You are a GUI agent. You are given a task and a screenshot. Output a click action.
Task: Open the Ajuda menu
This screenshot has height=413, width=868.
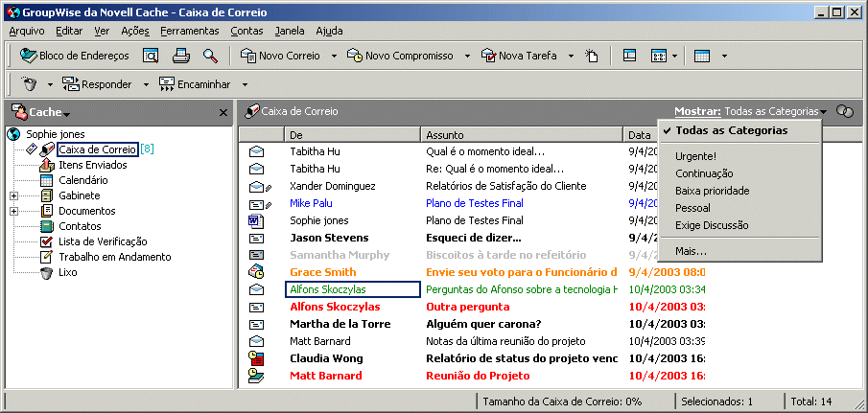click(329, 31)
